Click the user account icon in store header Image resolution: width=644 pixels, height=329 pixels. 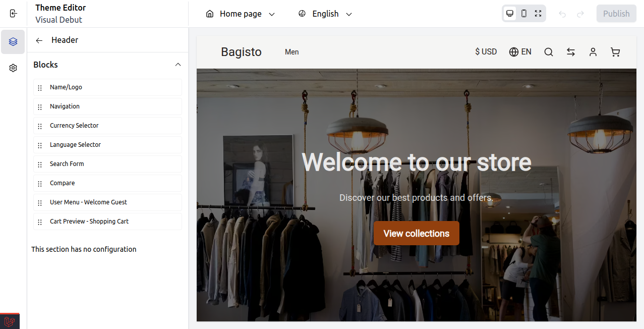tap(593, 52)
